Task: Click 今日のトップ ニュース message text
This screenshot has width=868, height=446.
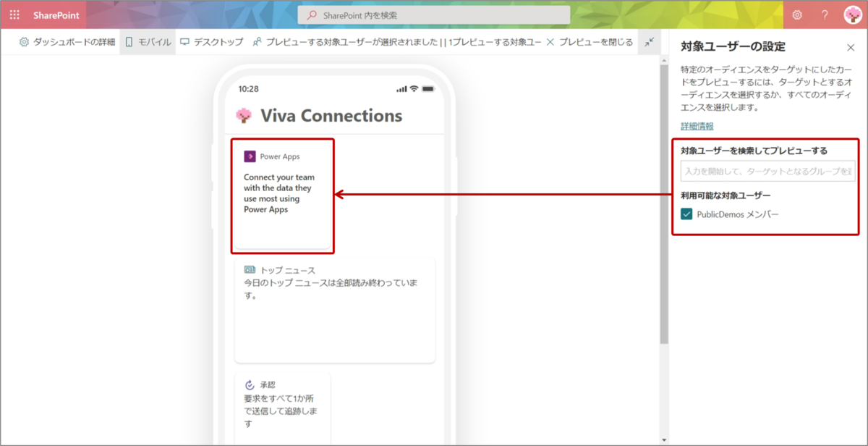Action: [x=331, y=289]
